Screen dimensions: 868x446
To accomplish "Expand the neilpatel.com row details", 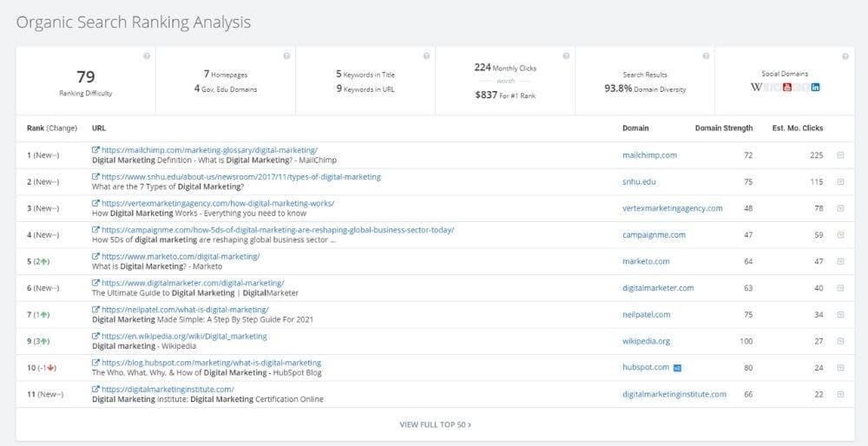I will 840,314.
